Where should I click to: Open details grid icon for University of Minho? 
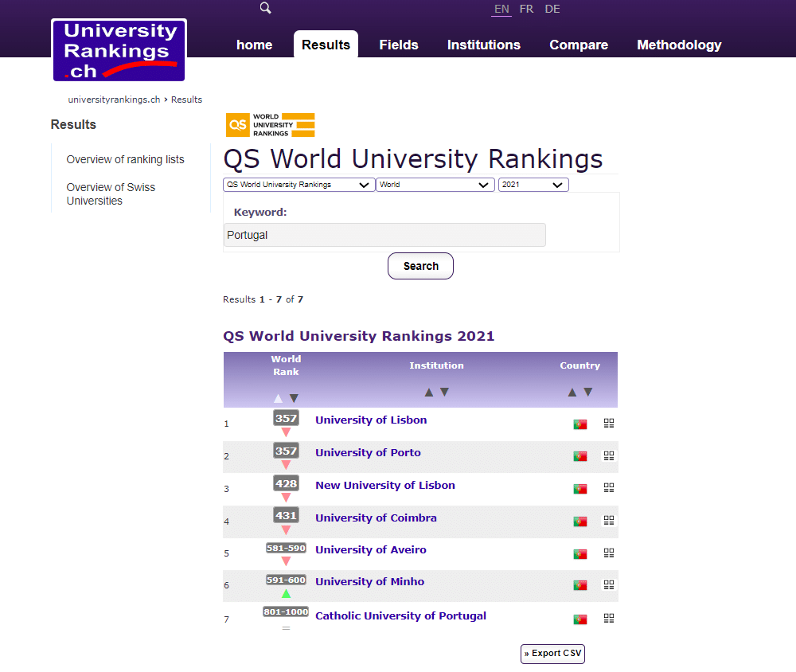click(609, 584)
